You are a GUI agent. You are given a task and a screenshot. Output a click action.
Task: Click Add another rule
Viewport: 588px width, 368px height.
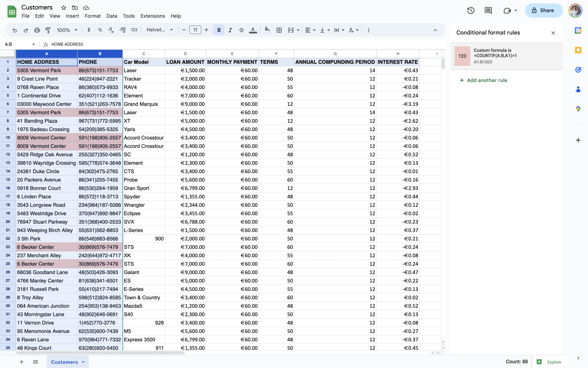[x=483, y=80]
